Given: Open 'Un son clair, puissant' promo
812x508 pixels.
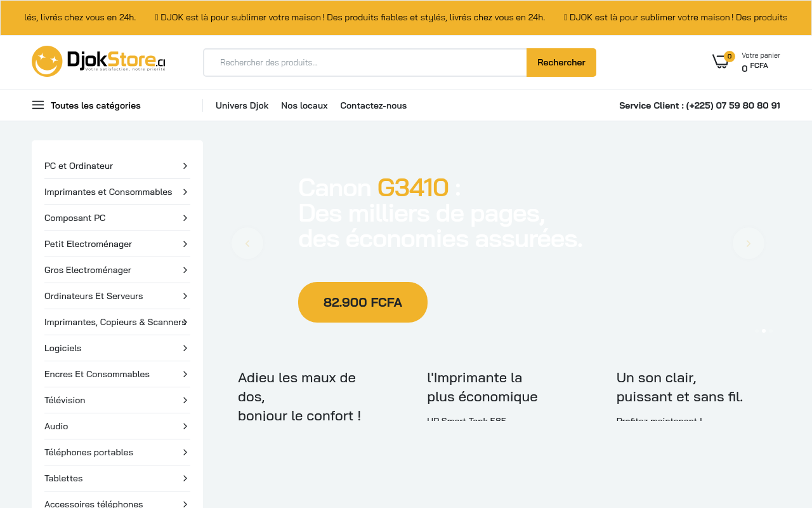Looking at the screenshot, I should [x=679, y=387].
